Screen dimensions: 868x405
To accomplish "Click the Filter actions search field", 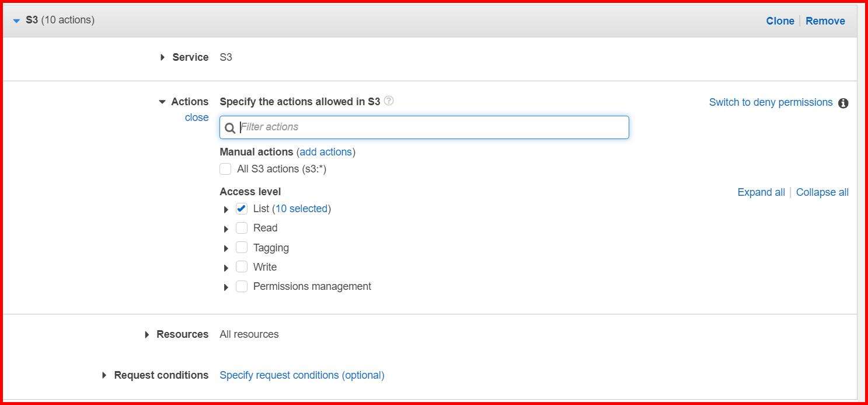I will click(432, 127).
